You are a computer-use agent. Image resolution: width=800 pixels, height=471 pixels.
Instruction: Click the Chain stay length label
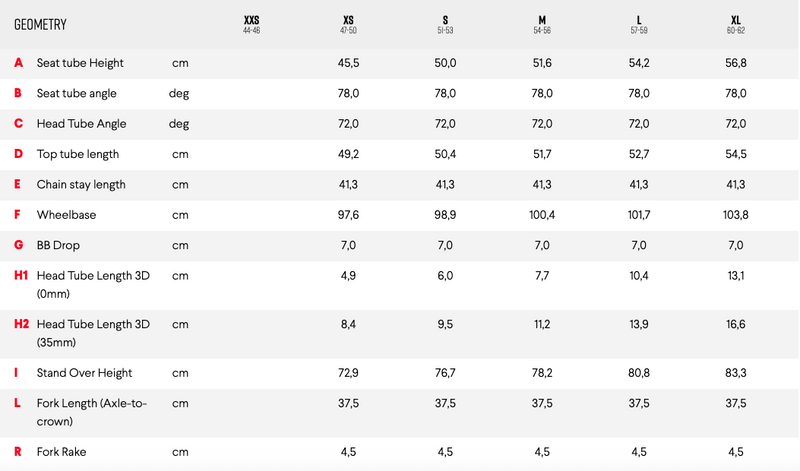click(x=81, y=185)
